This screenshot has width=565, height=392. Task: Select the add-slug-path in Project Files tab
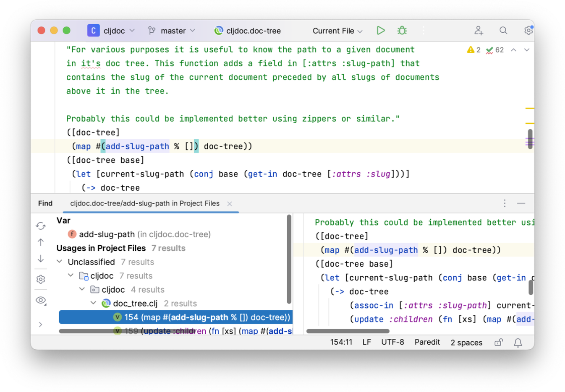pos(145,203)
